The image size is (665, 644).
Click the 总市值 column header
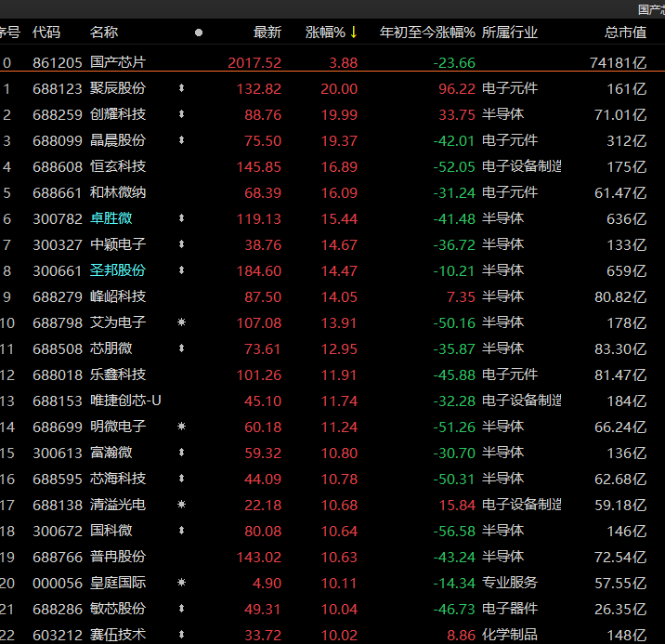click(x=626, y=33)
